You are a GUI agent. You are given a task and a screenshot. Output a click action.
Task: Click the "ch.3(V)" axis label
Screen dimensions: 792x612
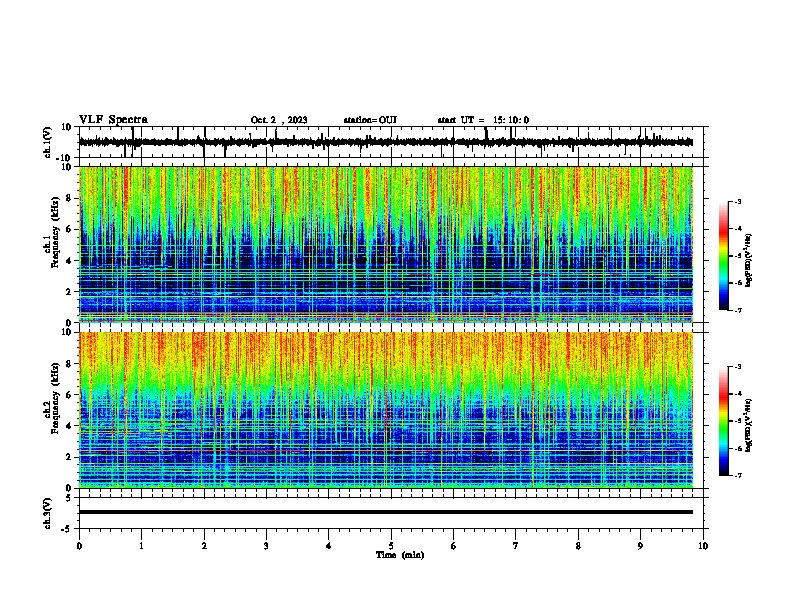[48, 513]
